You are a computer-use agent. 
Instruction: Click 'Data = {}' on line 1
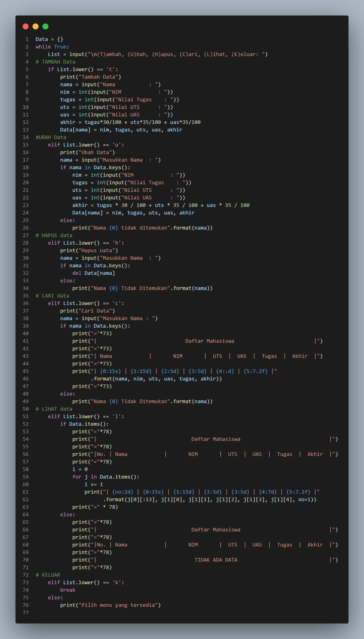click(49, 39)
